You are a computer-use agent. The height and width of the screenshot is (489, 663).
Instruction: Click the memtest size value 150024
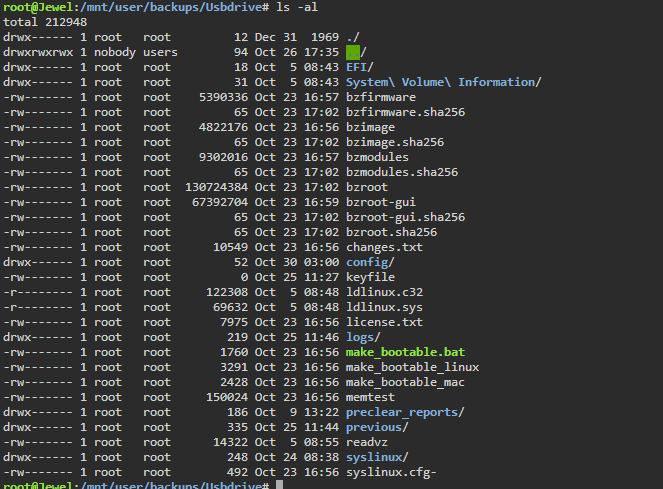(x=227, y=398)
